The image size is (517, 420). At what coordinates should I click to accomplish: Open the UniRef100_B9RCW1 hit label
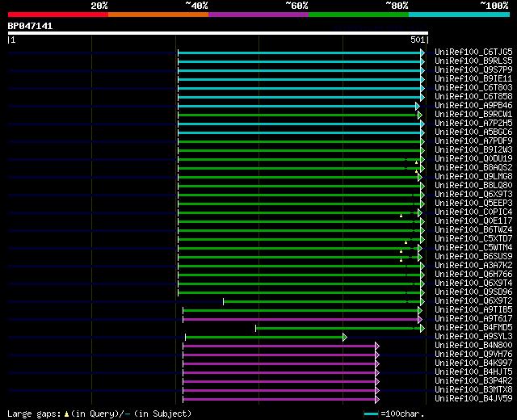pyautogui.click(x=473, y=114)
